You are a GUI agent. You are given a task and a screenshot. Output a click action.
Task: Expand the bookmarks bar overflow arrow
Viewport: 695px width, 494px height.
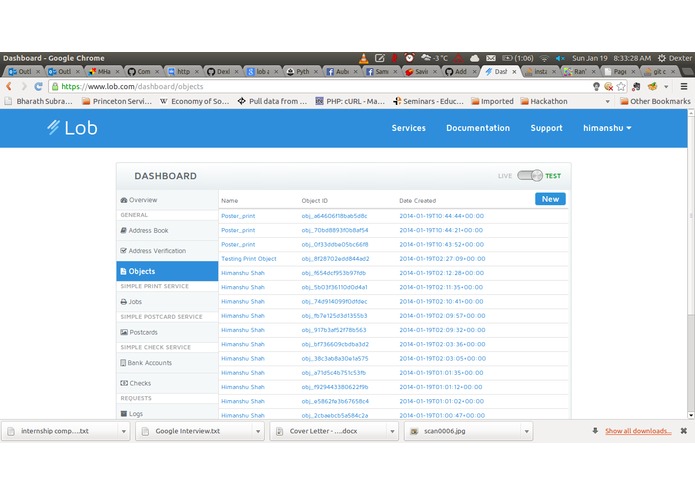click(x=607, y=101)
